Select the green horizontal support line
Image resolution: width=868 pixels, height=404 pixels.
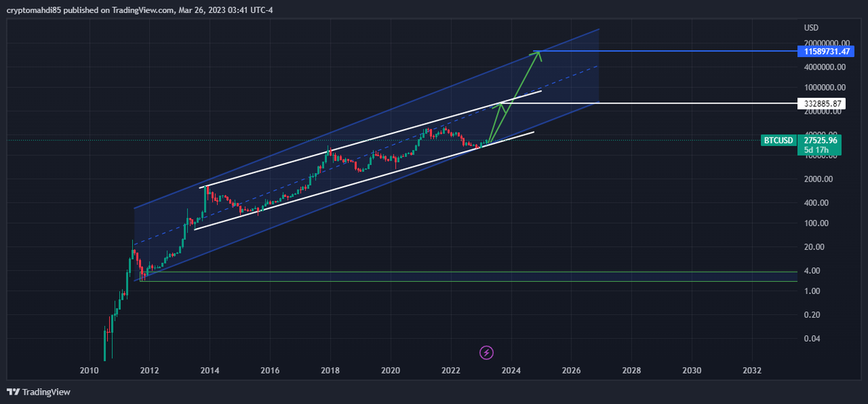[434, 281]
